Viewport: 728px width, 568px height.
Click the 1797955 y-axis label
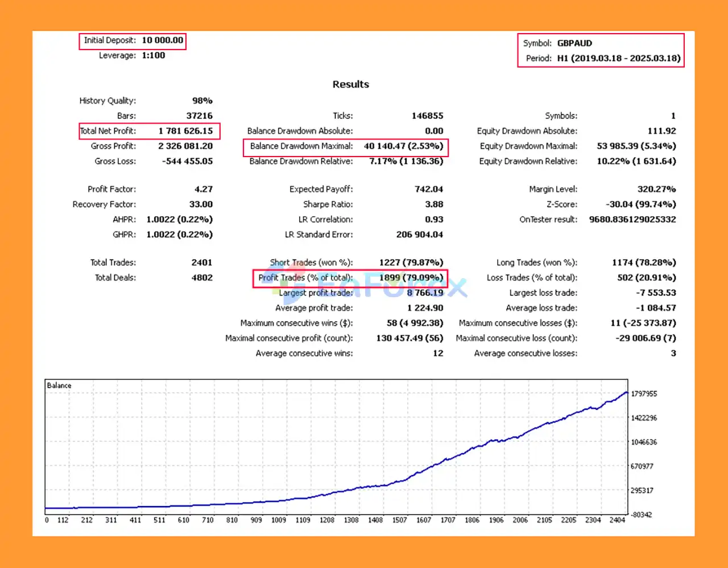tap(644, 394)
